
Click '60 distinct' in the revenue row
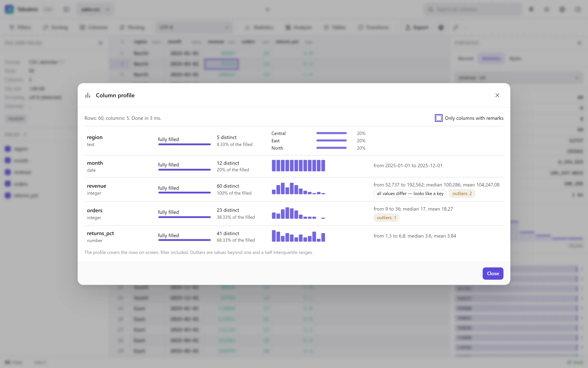coord(228,186)
